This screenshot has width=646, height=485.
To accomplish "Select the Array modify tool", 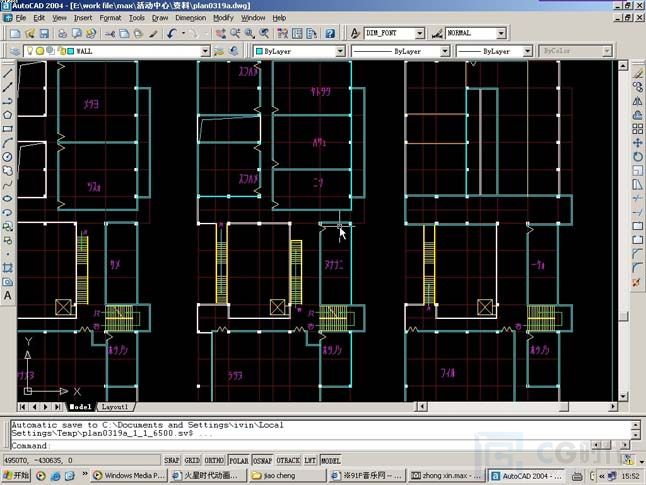I will click(637, 129).
